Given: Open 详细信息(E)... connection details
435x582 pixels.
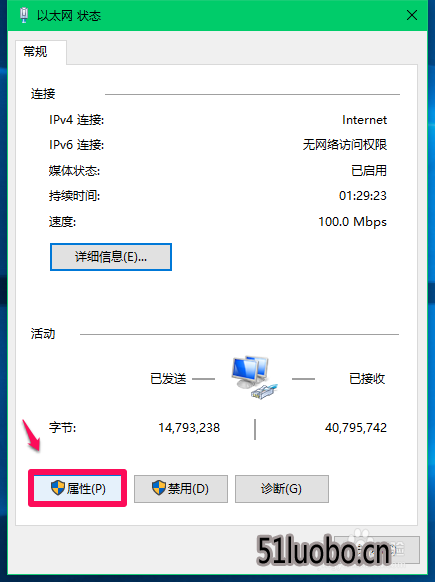Looking at the screenshot, I should 111,257.
